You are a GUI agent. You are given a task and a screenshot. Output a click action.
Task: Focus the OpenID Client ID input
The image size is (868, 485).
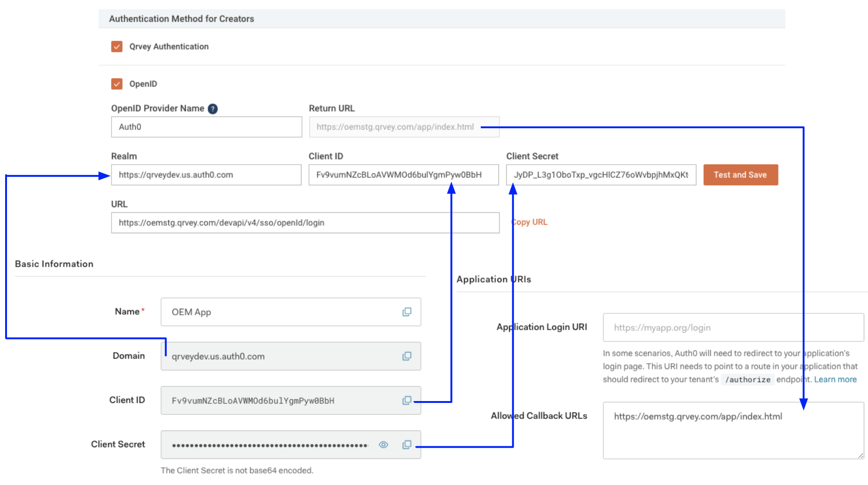click(x=404, y=175)
